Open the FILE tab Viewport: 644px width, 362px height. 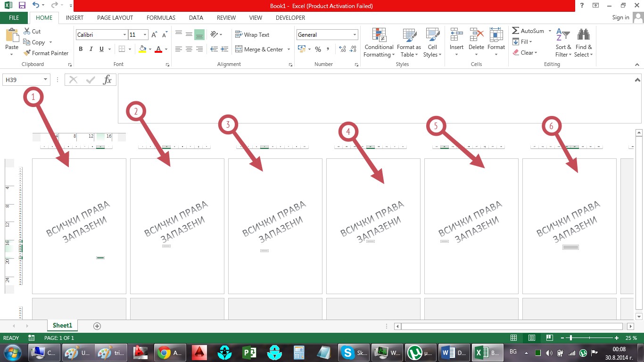[14, 17]
